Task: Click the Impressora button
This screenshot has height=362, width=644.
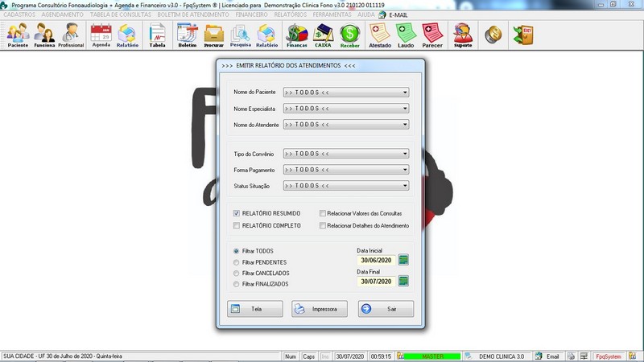Action: [x=319, y=309]
